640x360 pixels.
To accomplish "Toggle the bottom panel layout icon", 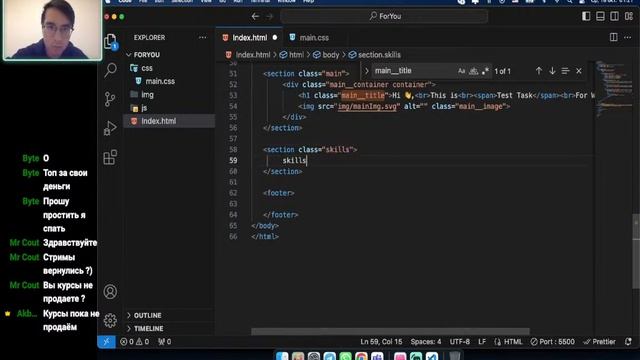I will pos(600,16).
